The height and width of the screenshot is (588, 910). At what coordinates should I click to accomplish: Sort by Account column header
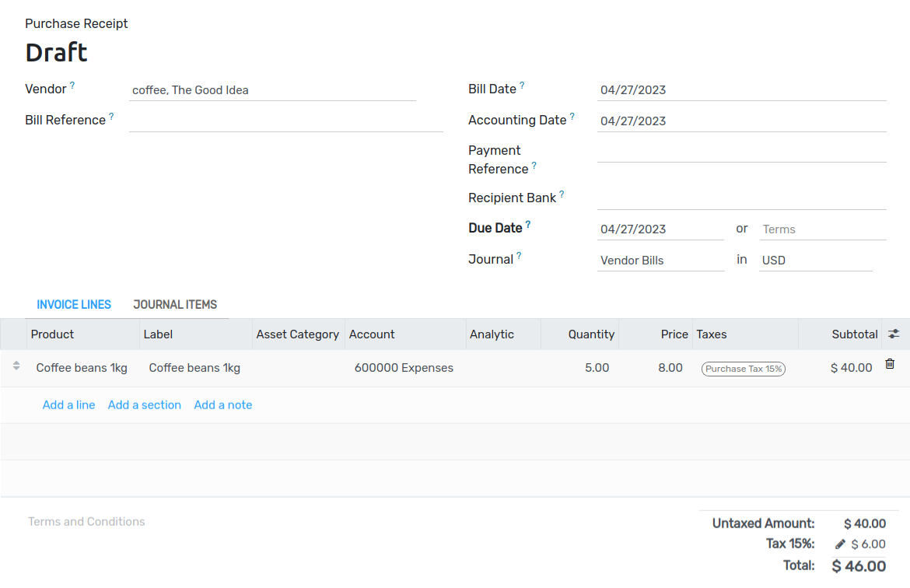click(x=405, y=334)
